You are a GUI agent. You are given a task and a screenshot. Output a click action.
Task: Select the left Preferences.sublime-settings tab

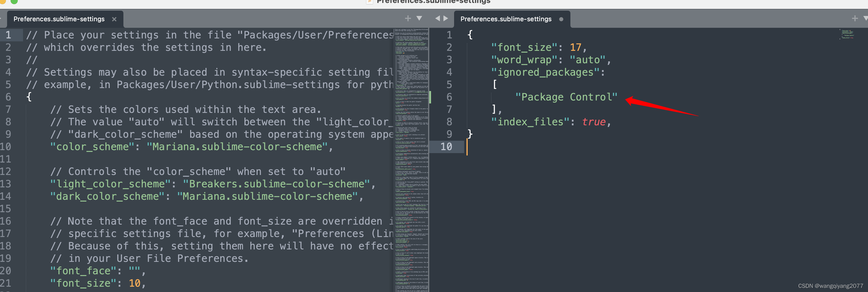(59, 19)
